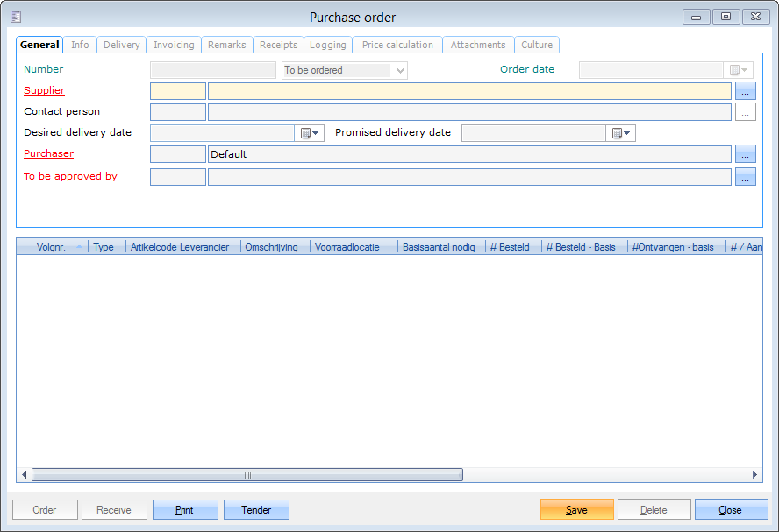This screenshot has width=779, height=532.
Task: Expand the To be ordered status dropdown
Action: pos(401,70)
